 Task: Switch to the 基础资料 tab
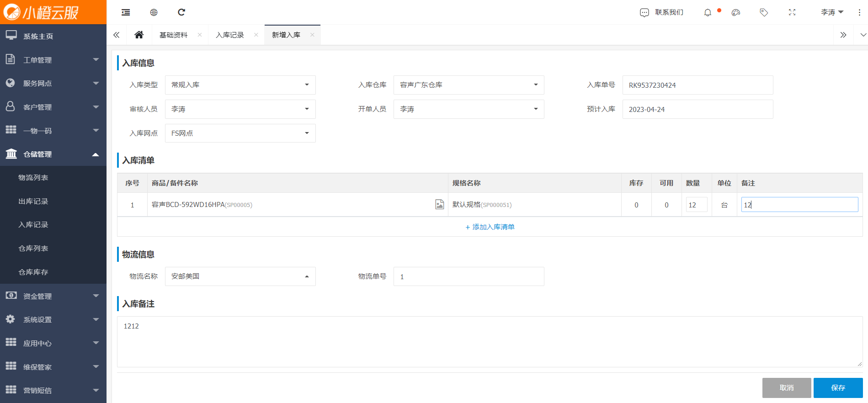coord(174,35)
